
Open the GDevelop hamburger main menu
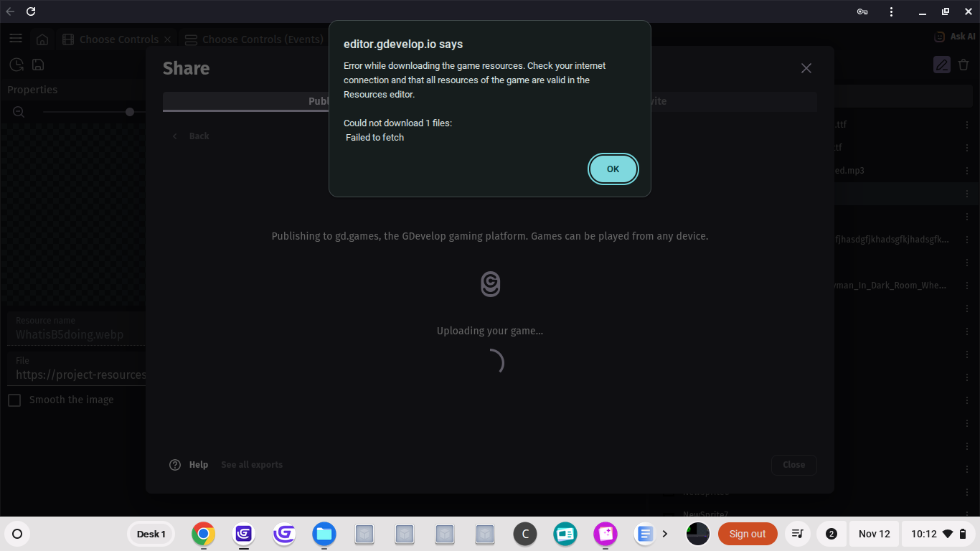(16, 39)
